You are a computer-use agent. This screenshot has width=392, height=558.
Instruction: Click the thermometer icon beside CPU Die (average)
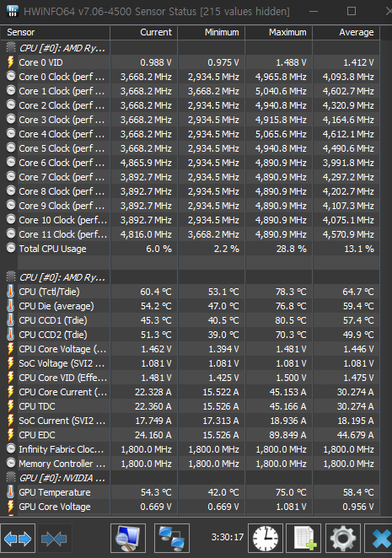point(11,306)
